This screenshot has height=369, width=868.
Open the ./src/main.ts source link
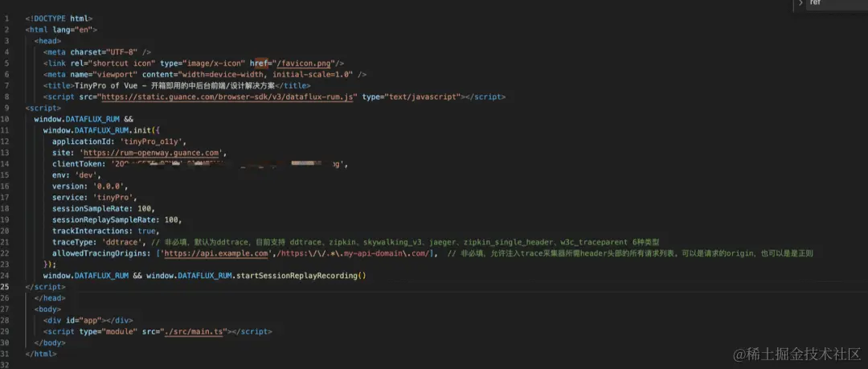(x=194, y=331)
